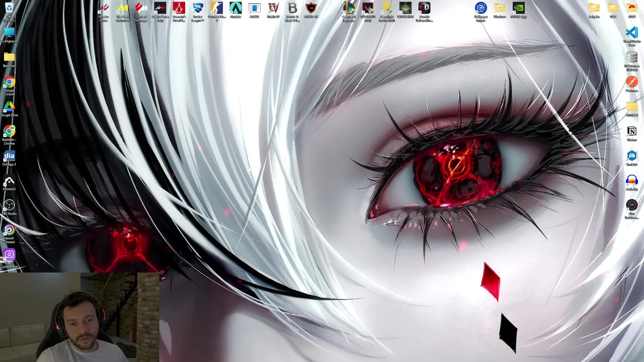Open League of Legends shortcut
This screenshot has width=644, height=362.
point(349,12)
